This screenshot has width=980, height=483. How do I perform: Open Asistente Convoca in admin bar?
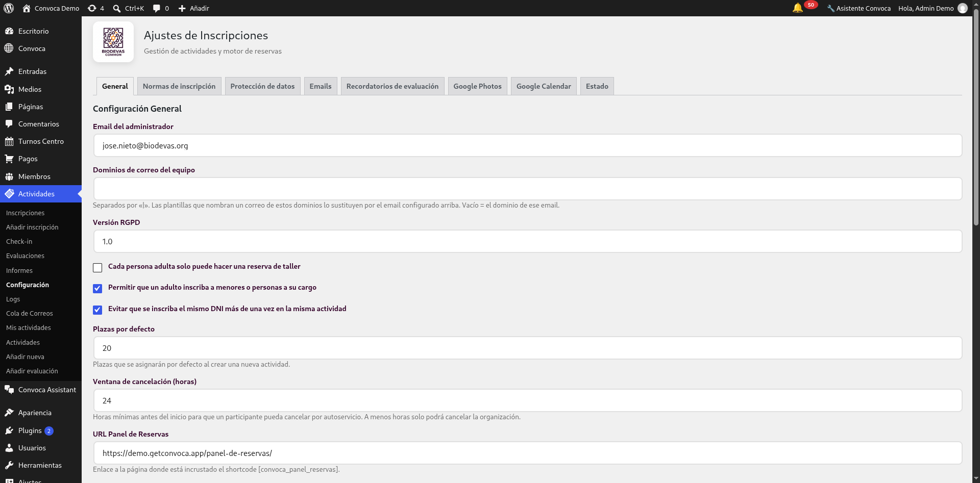[859, 8]
